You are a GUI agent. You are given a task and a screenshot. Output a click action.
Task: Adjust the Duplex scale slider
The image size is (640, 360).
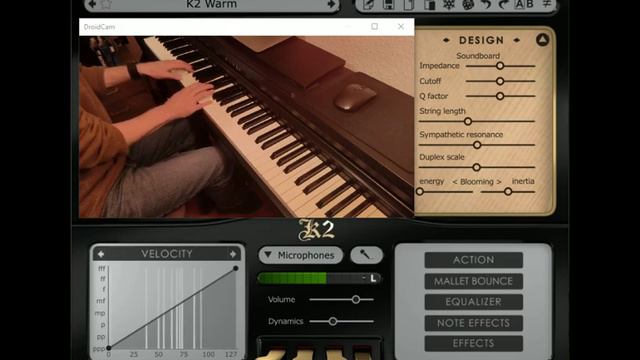[x=476, y=167]
